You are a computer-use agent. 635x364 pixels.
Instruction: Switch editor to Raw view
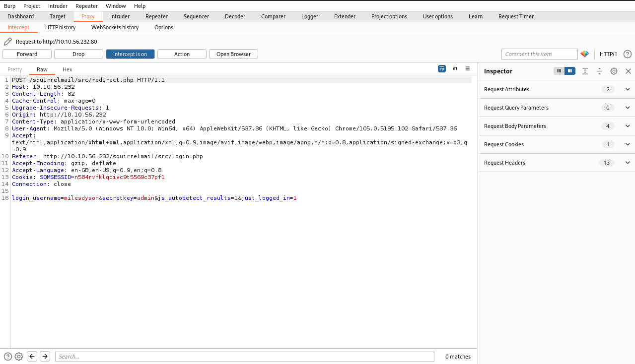click(x=42, y=69)
